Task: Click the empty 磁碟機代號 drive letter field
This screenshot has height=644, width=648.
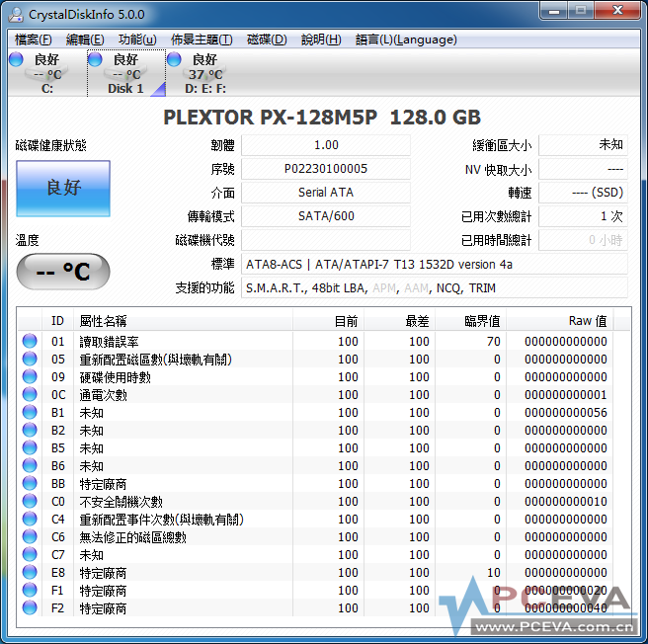Action: [326, 240]
